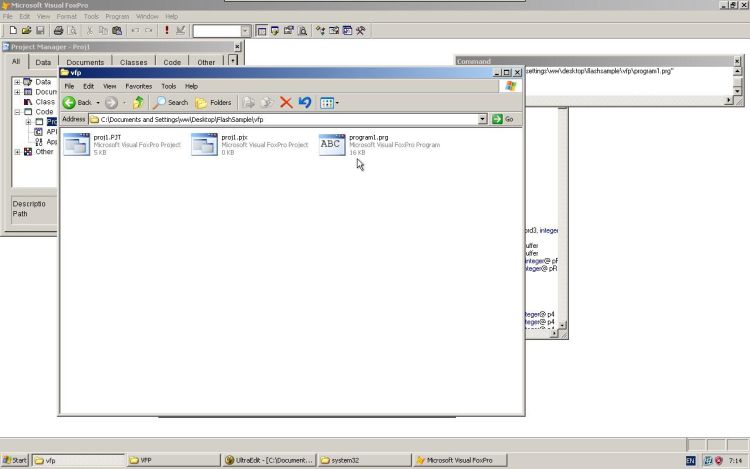
Task: Open the FoxPro File menu
Action: 8,16
